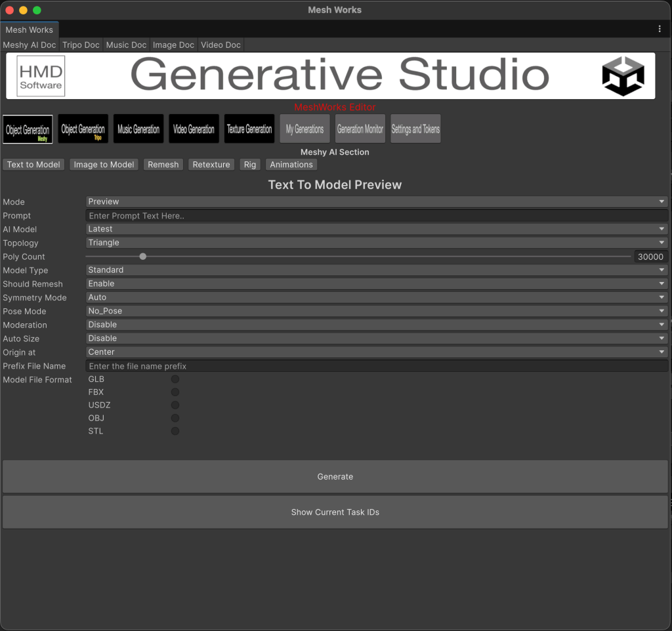Click the green maximize window button

[37, 10]
